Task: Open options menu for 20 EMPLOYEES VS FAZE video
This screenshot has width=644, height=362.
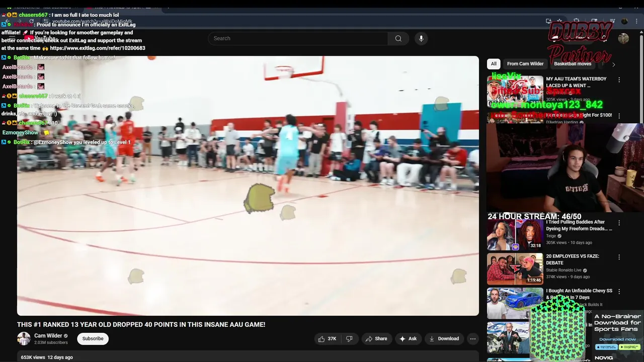Action: click(x=619, y=257)
